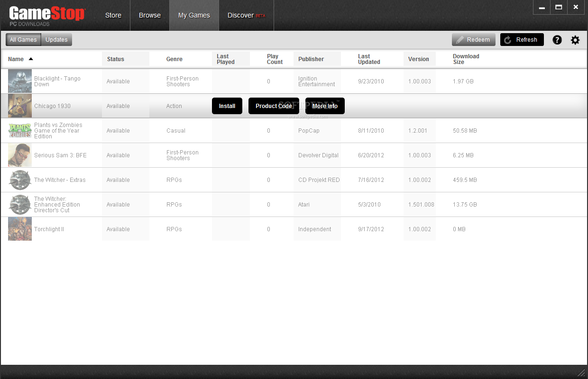
Task: Click the '1.2.001' version cell
Action: click(418, 131)
